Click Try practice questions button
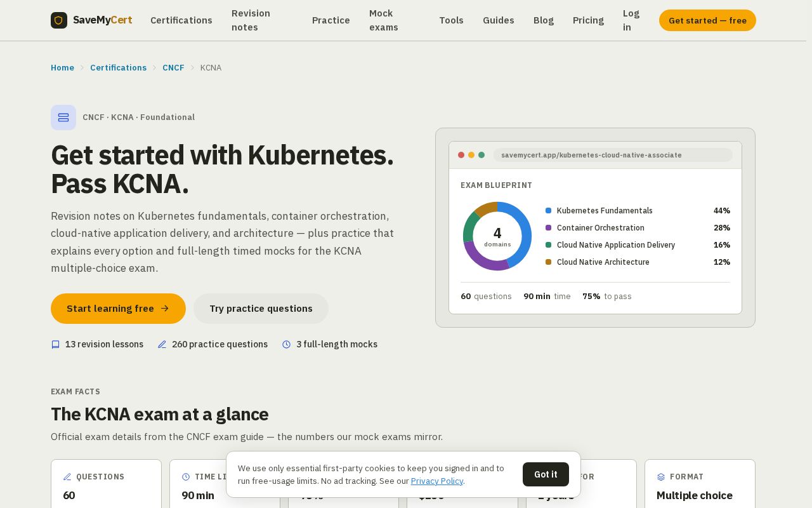The width and height of the screenshot is (812, 508). tap(261, 309)
